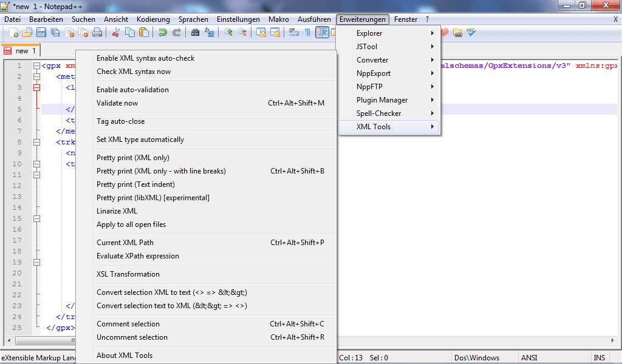The image size is (622, 364).
Task: Select the Cut icon on the toolbar
Action: click(116, 32)
